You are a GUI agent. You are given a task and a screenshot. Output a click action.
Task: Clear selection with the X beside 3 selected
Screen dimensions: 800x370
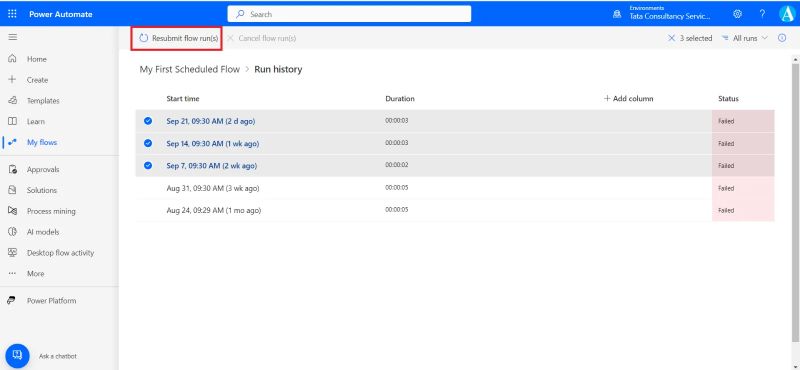coord(671,38)
